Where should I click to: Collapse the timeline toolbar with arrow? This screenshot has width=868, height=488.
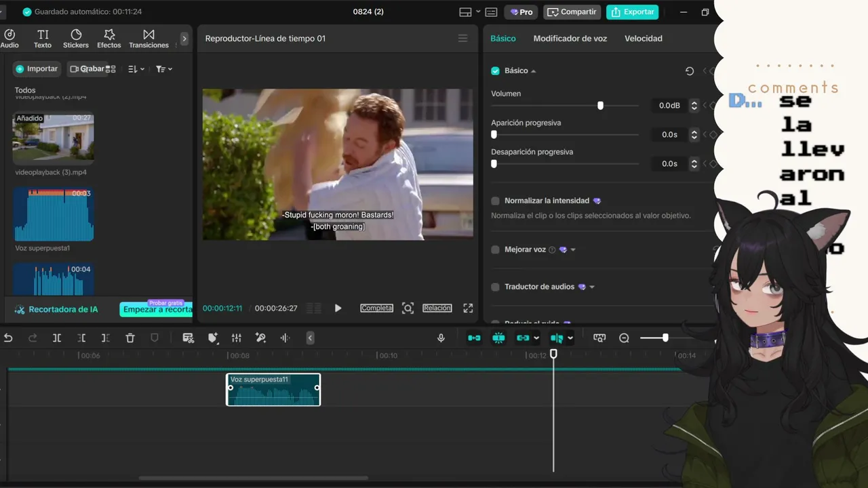click(x=310, y=338)
